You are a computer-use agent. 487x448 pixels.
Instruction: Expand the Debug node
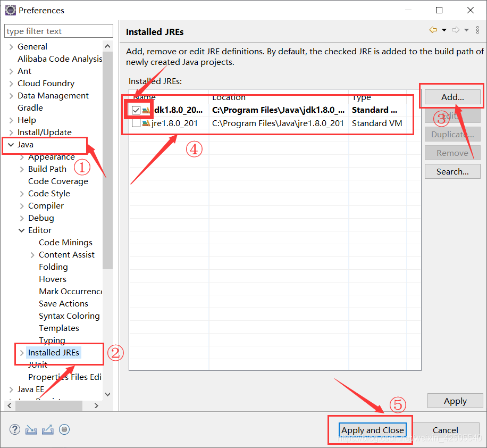point(22,218)
